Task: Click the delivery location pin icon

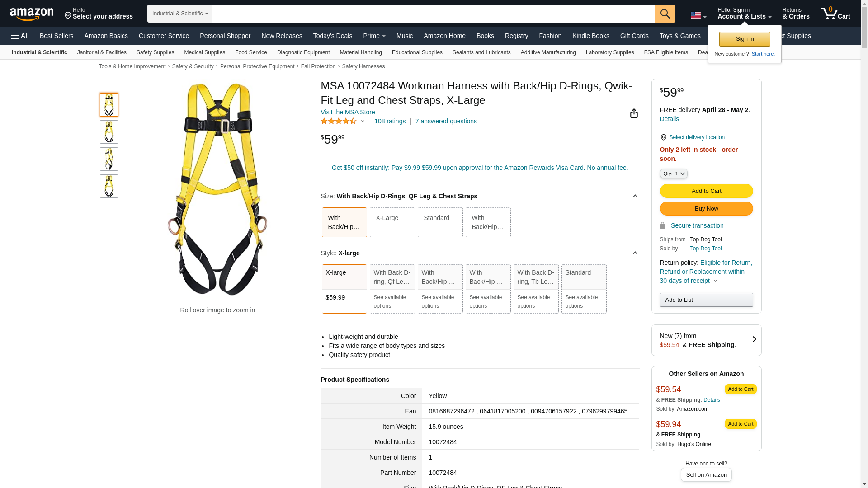Action: tap(663, 137)
